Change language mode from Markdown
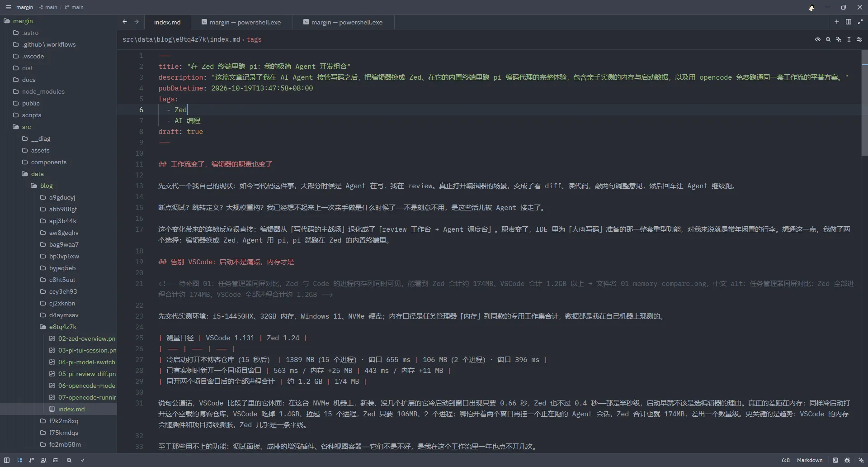Viewport: 868px width, 467px height. pos(809,460)
